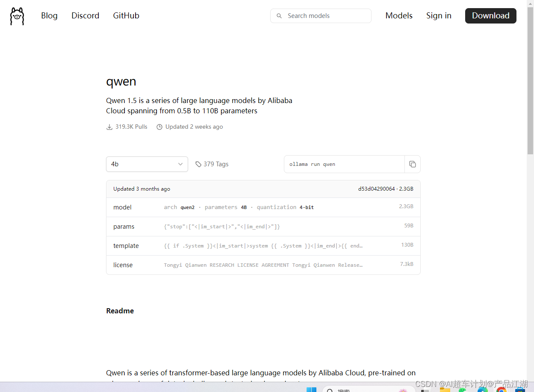Select the ollama run qwen command field

[344, 164]
